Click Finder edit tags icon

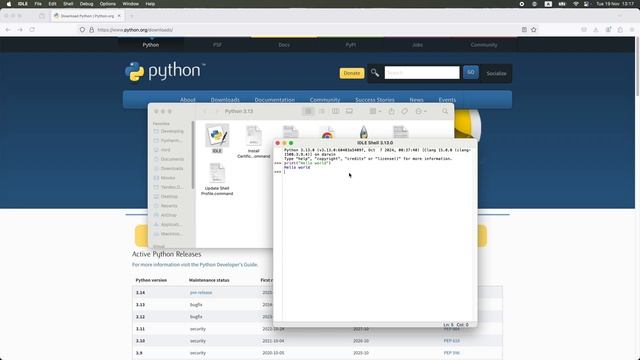[404, 111]
